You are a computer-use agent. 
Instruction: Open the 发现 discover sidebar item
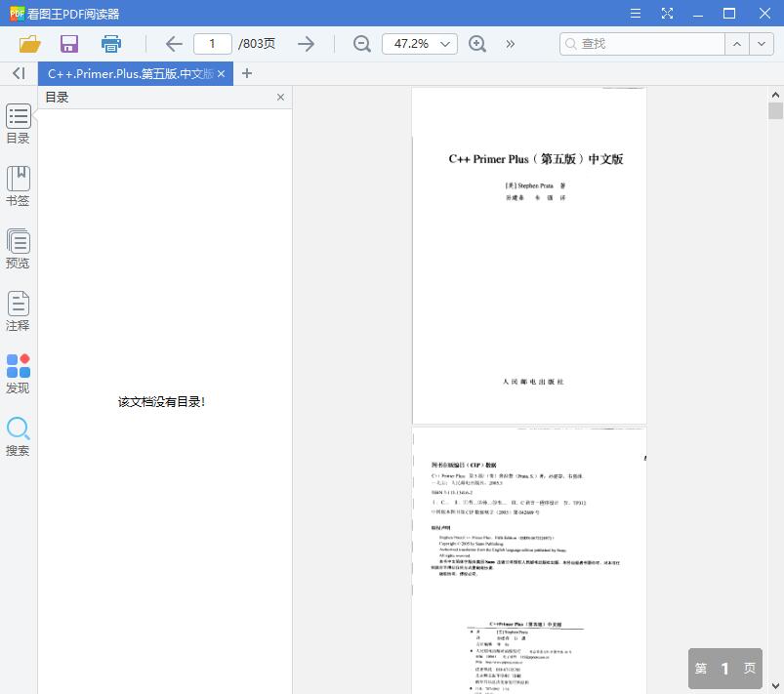click(x=18, y=374)
